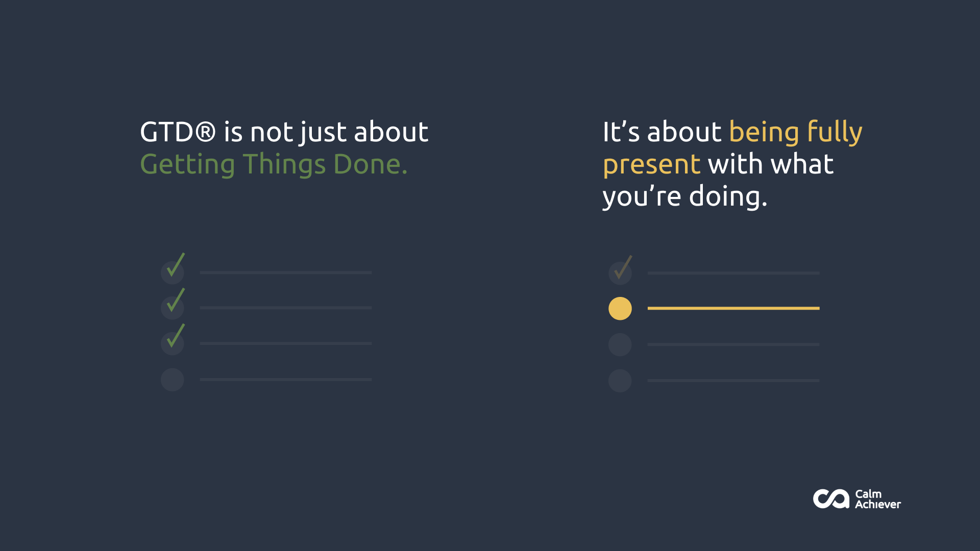Select the highlighted yellow circle bullet
980x551 pixels.
coord(620,309)
